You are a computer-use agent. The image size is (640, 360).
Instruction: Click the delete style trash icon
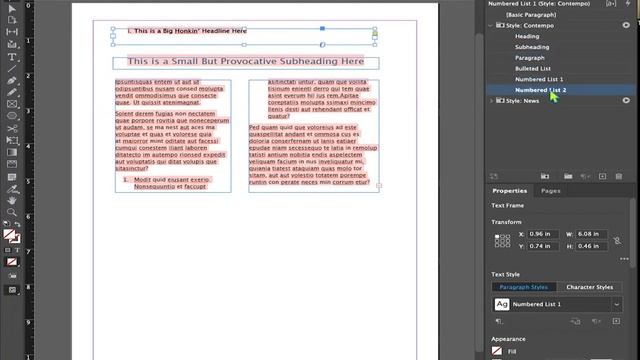coord(619,176)
